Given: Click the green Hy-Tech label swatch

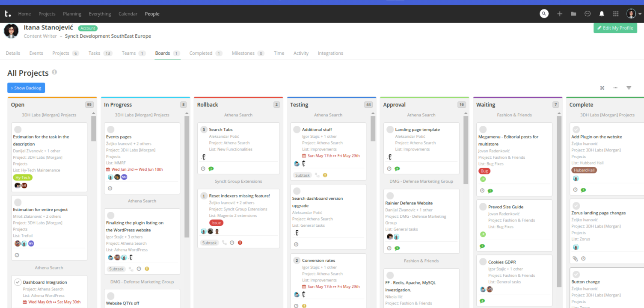Looking at the screenshot, I should (x=23, y=177).
